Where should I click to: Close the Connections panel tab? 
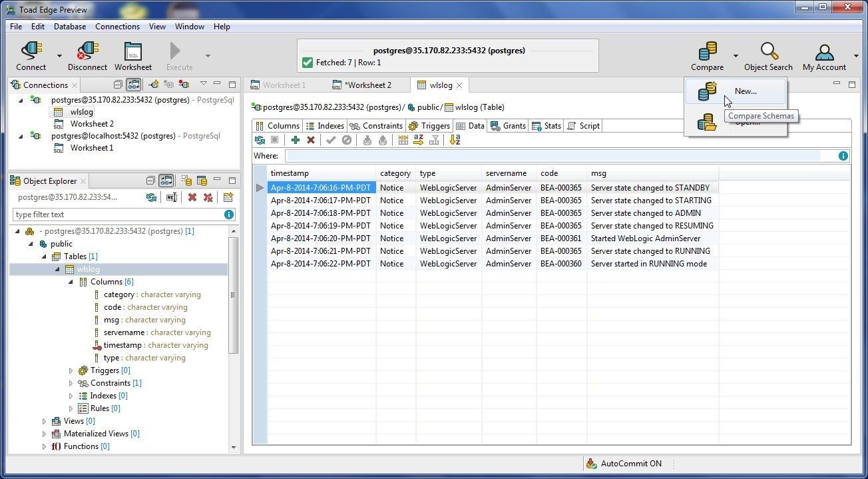click(75, 85)
